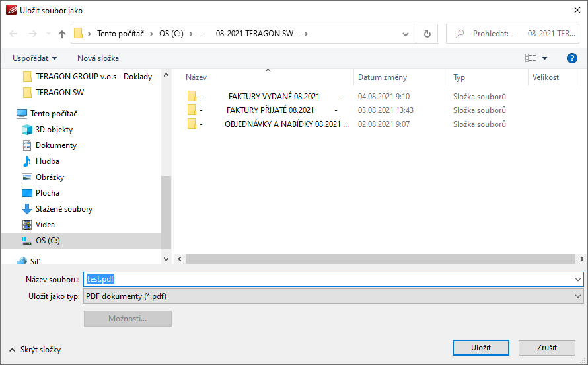Image resolution: width=588 pixels, height=365 pixels.
Task: Select 'OS (C:)' breadcrumb in address bar
Action: click(x=171, y=33)
